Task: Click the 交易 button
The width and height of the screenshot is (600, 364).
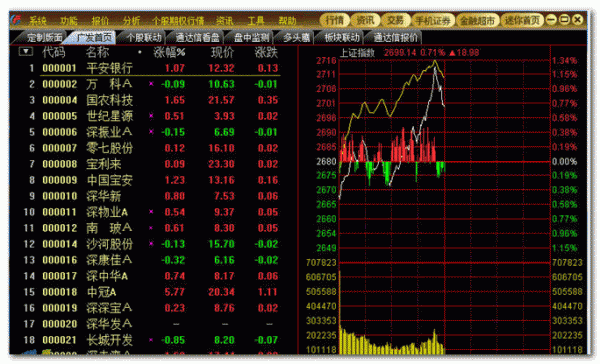Action: coord(395,20)
